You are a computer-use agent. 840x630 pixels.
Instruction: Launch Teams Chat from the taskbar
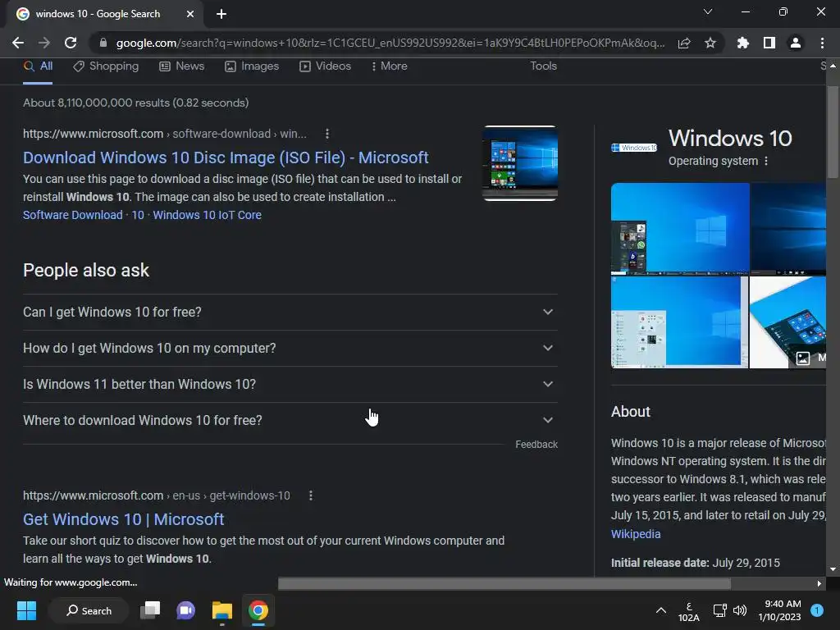tap(185, 610)
